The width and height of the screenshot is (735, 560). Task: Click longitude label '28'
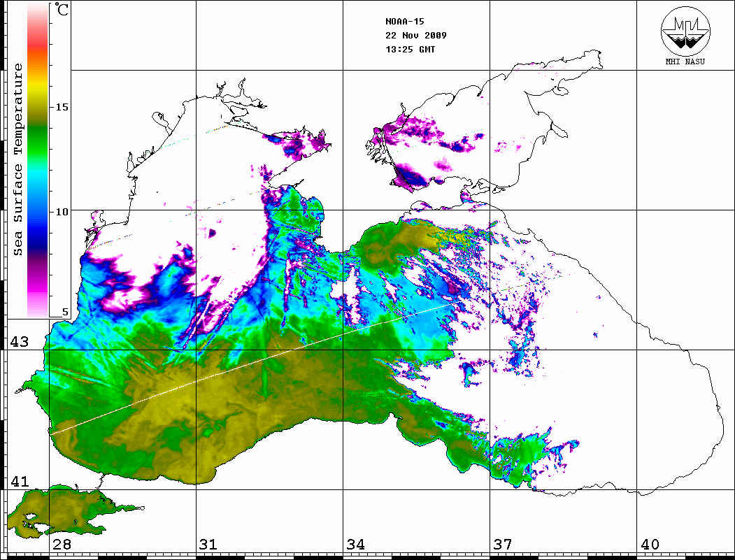[62, 545]
